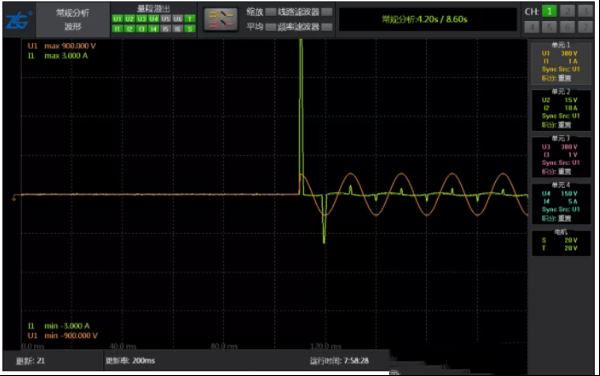Open the wiring switch icon button
This screenshot has width=600, height=376.
coord(221,19)
